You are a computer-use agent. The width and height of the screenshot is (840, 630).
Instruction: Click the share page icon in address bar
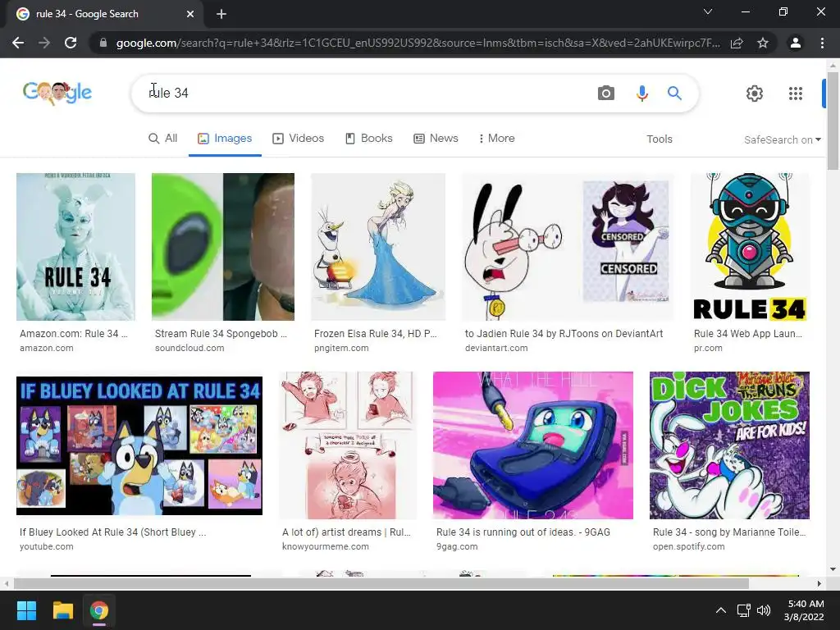[737, 43]
